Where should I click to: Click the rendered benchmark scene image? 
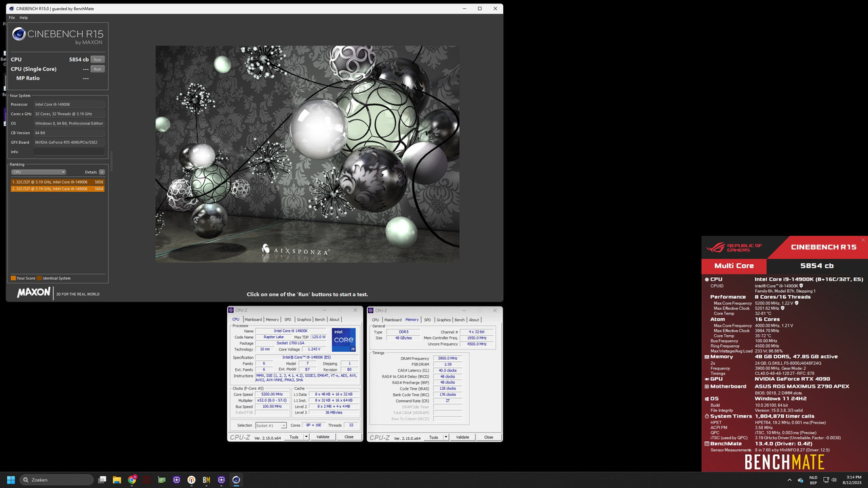[x=307, y=154]
